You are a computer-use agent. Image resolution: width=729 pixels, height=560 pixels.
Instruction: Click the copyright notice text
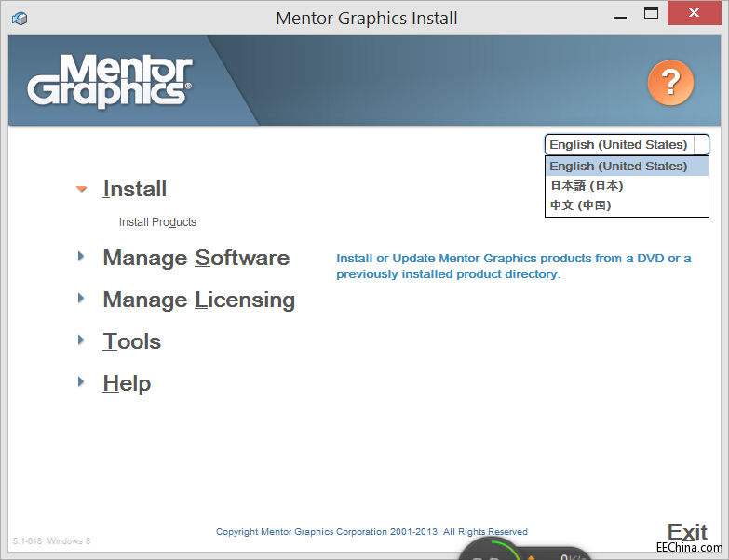coord(371,532)
